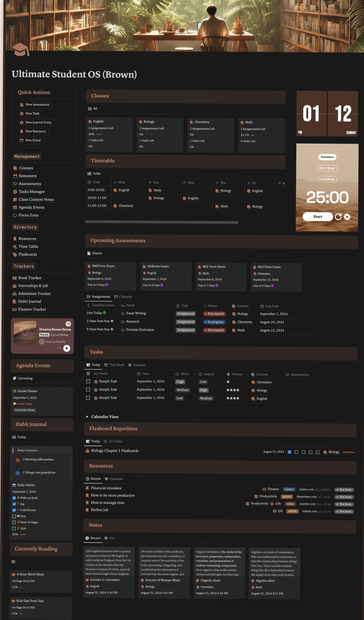364x620 pixels.
Task: Click the Admission Tracker icon
Action: click(x=15, y=294)
